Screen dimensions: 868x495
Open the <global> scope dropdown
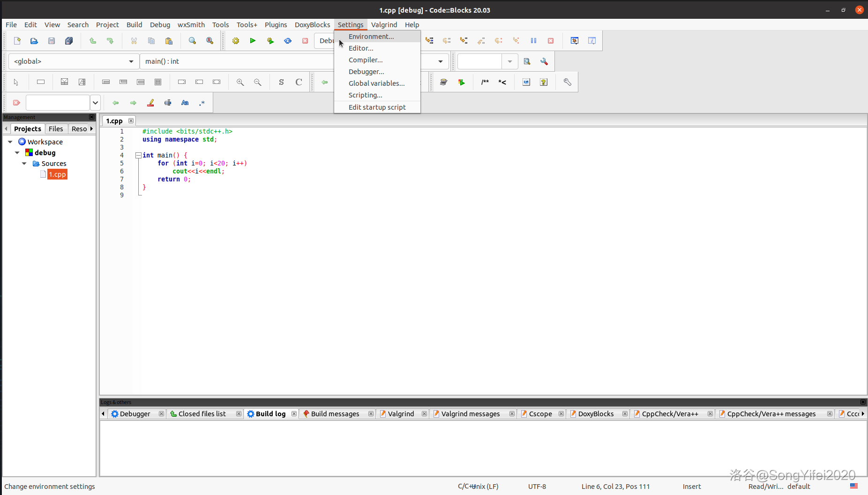click(131, 61)
